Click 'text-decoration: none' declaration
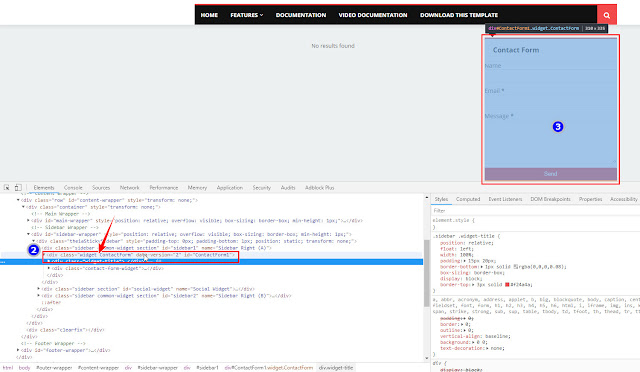640x372 pixels. 472,348
